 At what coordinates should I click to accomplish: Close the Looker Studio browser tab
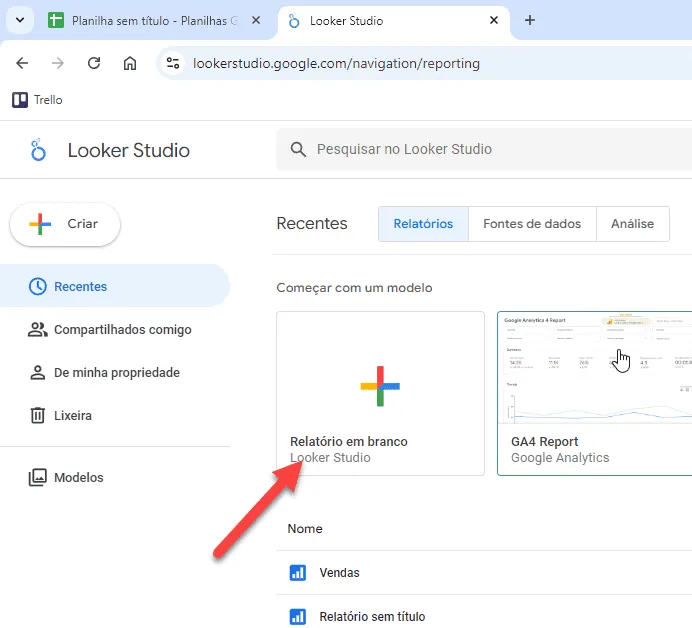point(494,20)
